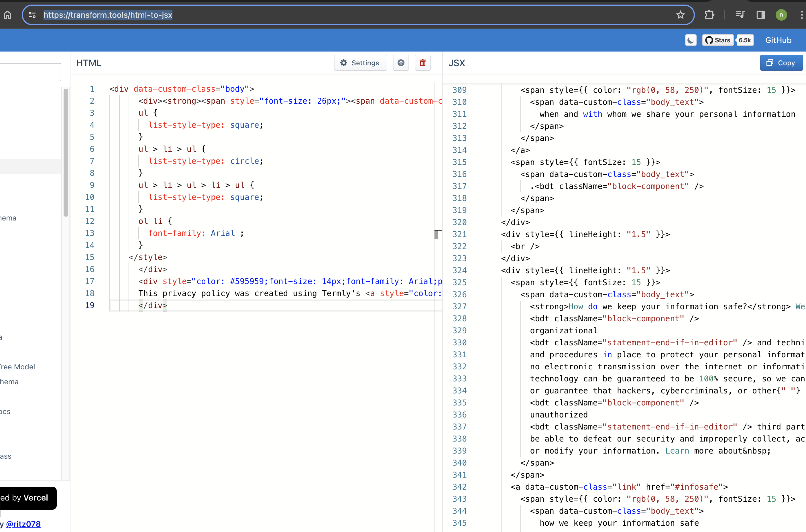Click the '</style>' tag on line 15
This screenshot has height=532, width=806.
(x=148, y=257)
